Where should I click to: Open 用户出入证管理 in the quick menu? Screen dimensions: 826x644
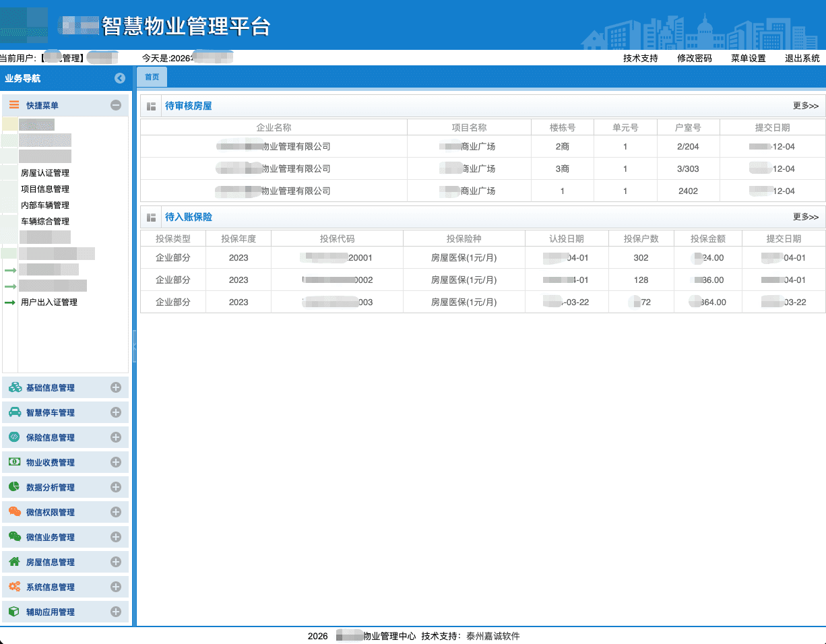(49, 302)
